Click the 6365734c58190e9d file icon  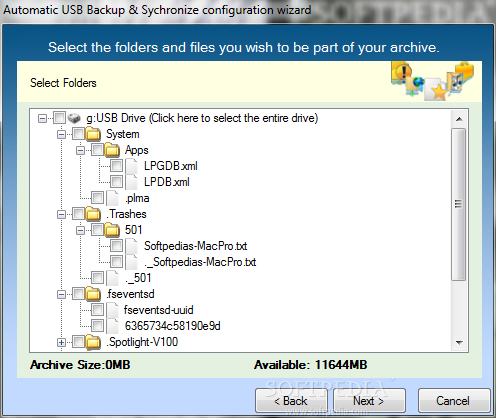click(112, 326)
